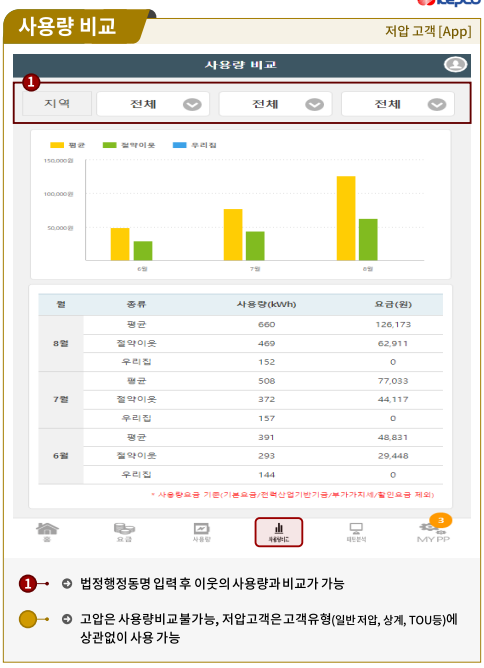Click the 660 usage value
The image size is (484, 668).
(x=267, y=325)
